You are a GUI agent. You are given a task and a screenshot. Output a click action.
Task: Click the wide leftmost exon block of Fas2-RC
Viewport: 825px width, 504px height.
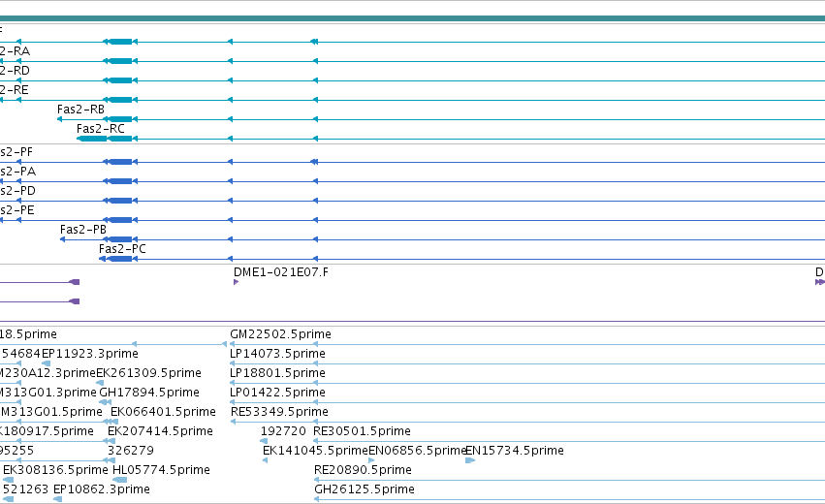coord(91,139)
